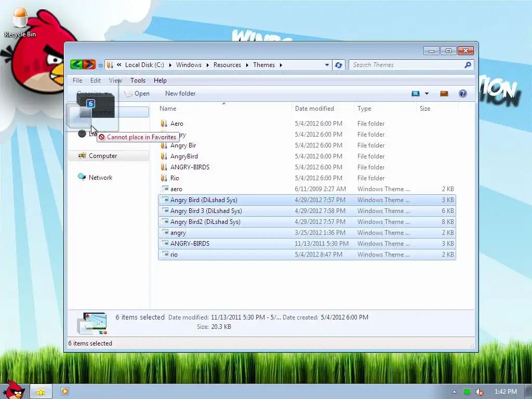Click the refresh button next to address bar
This screenshot has width=532, height=399.
pos(338,65)
